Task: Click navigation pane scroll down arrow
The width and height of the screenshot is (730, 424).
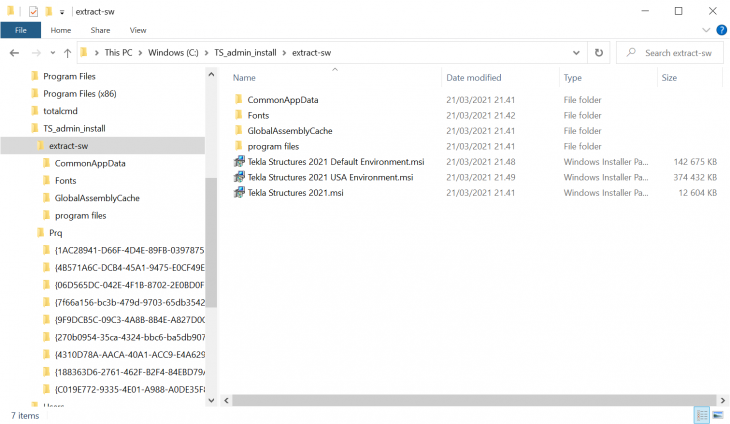Action: click(211, 400)
